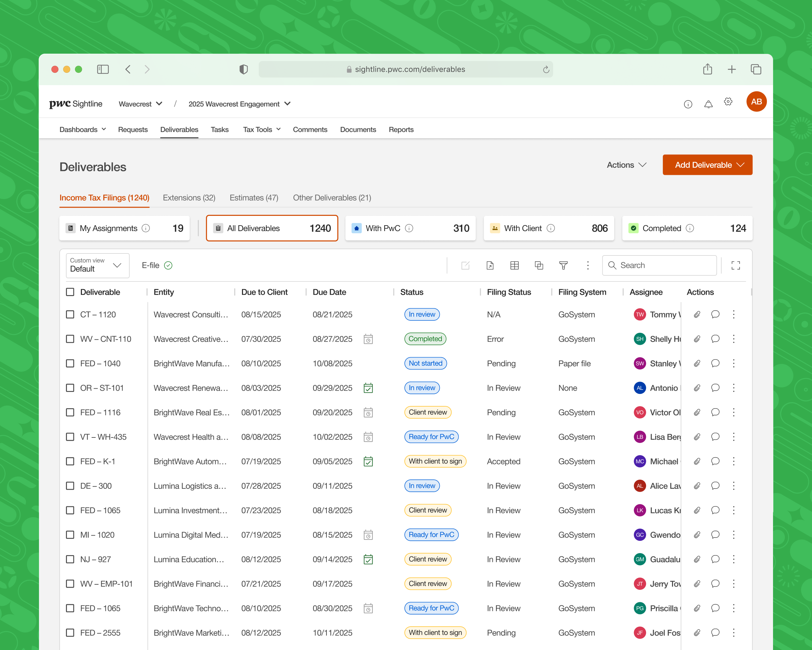Expand table to fullscreen

(736, 265)
